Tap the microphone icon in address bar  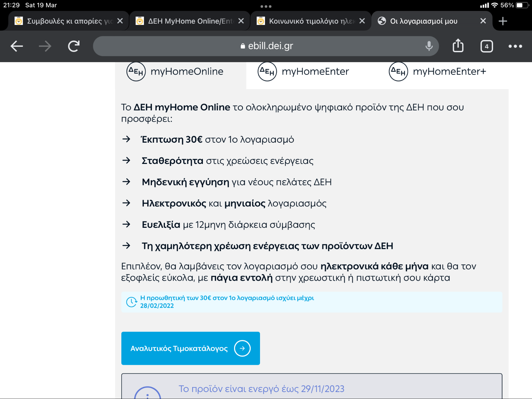(x=429, y=46)
